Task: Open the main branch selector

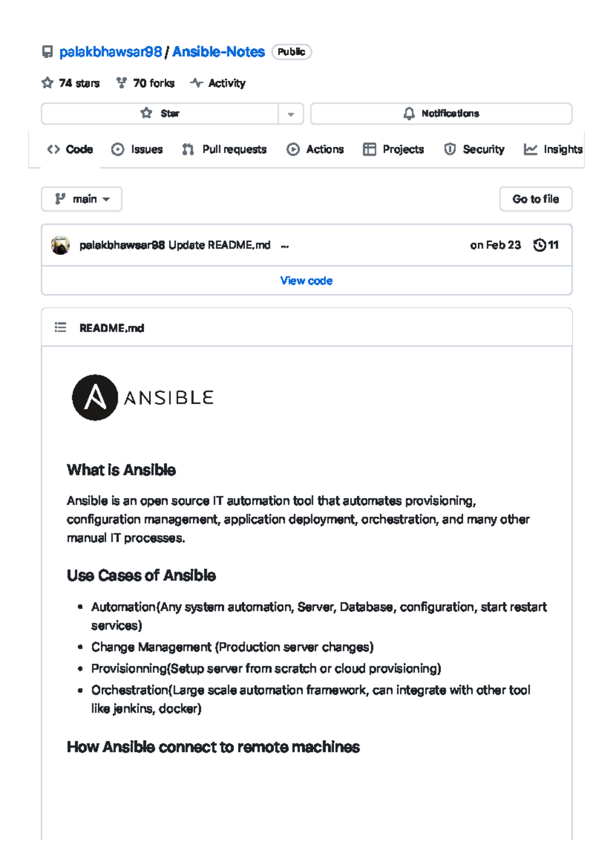Action: click(81, 198)
